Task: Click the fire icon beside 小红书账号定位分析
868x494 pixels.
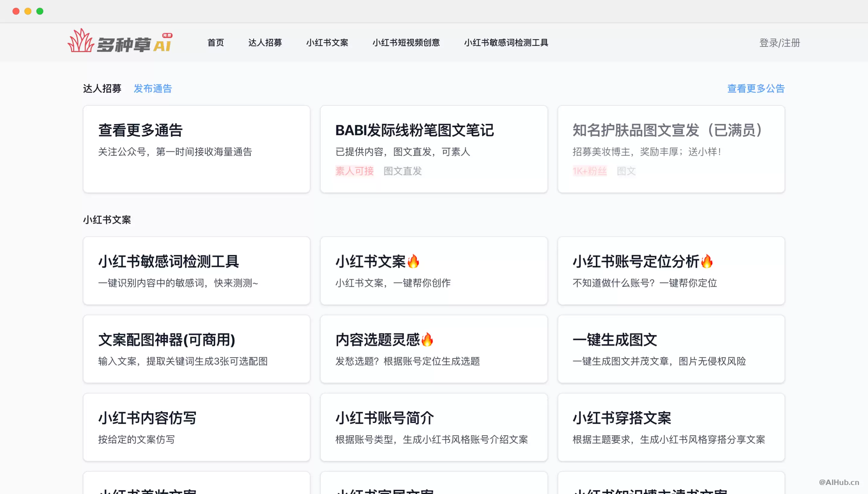Action: pyautogui.click(x=707, y=261)
